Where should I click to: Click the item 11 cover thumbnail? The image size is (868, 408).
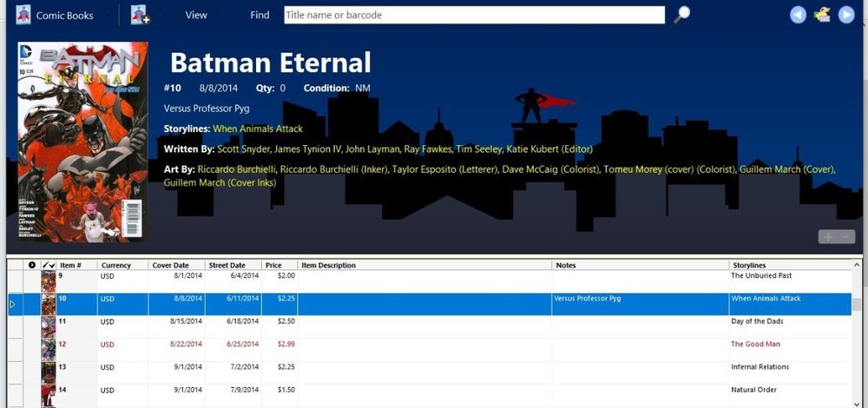point(49,326)
